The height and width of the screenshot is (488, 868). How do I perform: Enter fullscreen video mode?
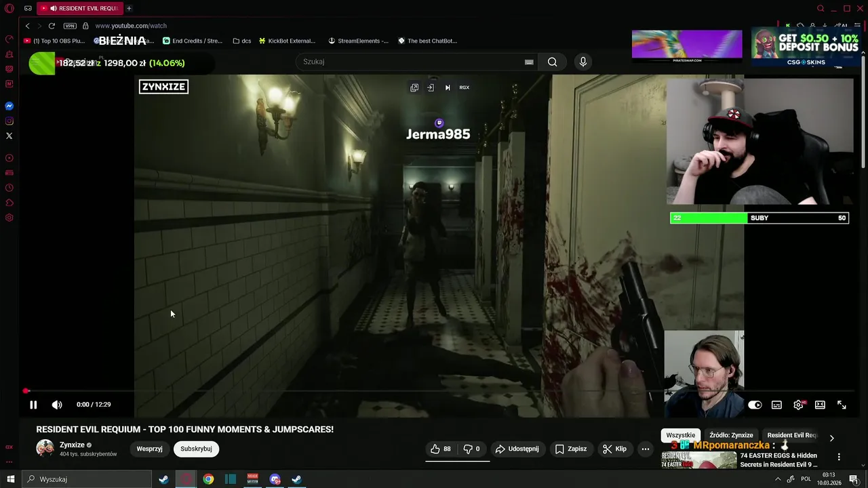pos(842,405)
